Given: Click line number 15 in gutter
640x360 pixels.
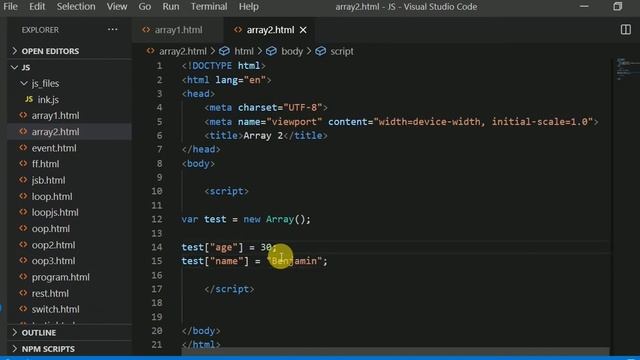Looking at the screenshot, I should coord(157,261).
